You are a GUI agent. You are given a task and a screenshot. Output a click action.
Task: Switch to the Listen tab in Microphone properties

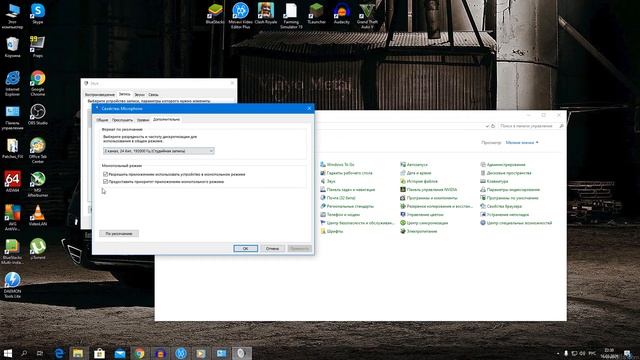click(x=122, y=120)
